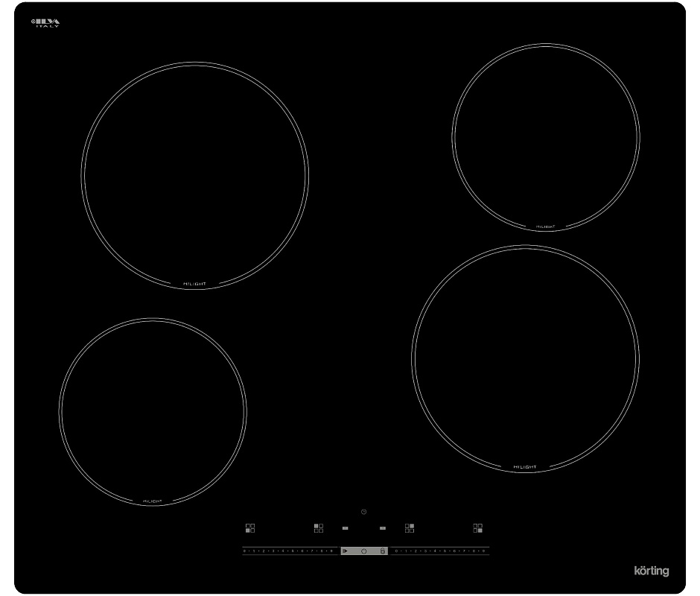Toggle the child lock padlock key
The width and height of the screenshot is (700, 596).
[383, 551]
